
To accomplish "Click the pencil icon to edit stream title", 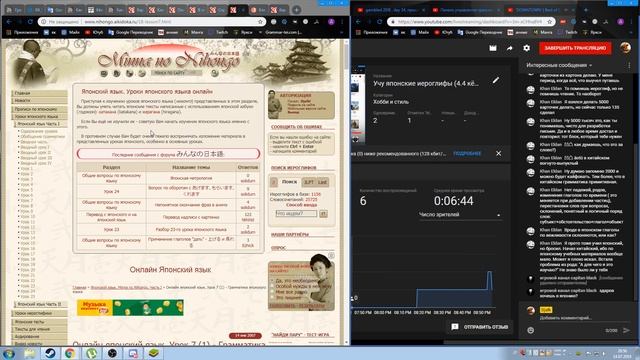I will click(x=496, y=80).
